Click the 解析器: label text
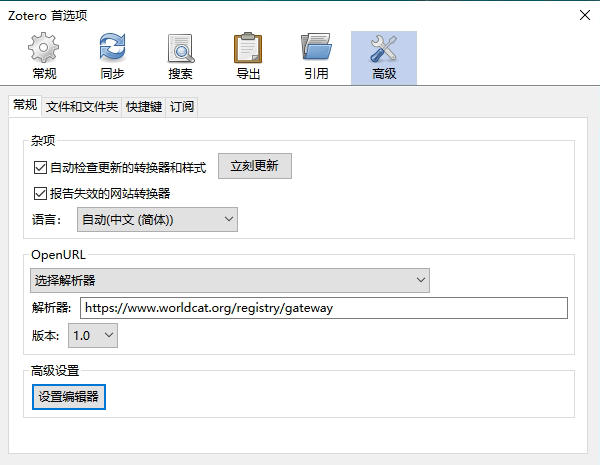 tap(52, 308)
